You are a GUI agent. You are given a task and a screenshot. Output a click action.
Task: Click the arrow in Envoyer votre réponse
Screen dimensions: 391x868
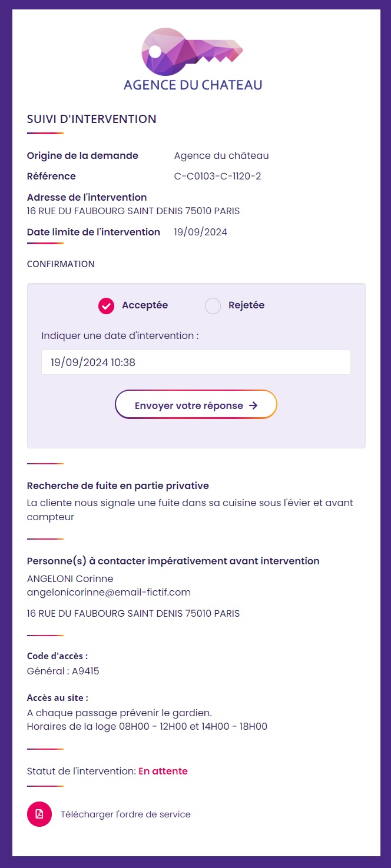point(253,405)
